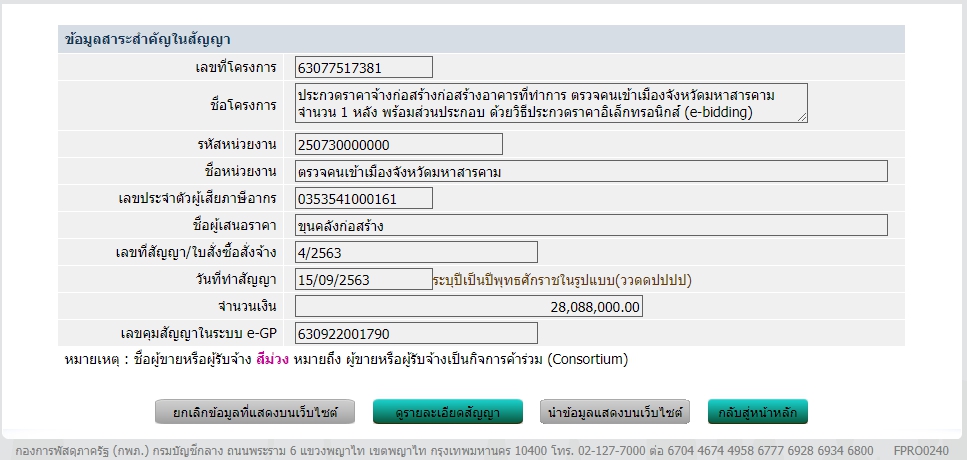967x460 pixels.
Task: Click the FPRO0240 page code in footer
Action: coord(920,450)
